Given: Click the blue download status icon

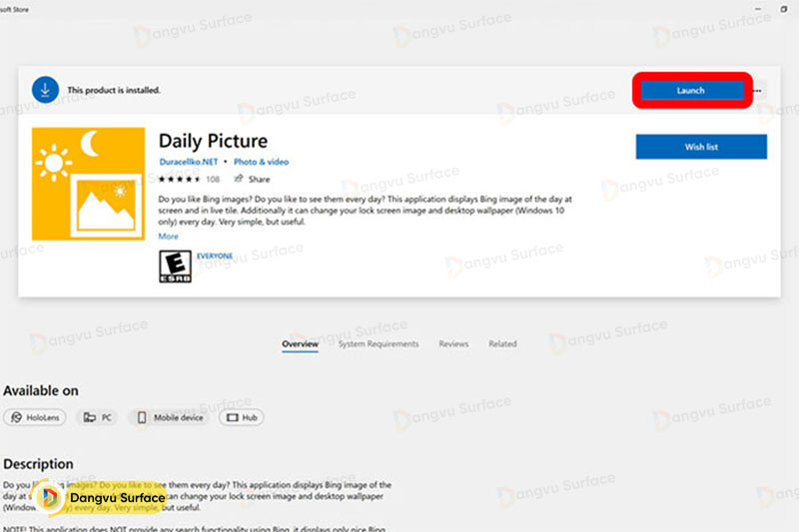Looking at the screenshot, I should point(45,90).
